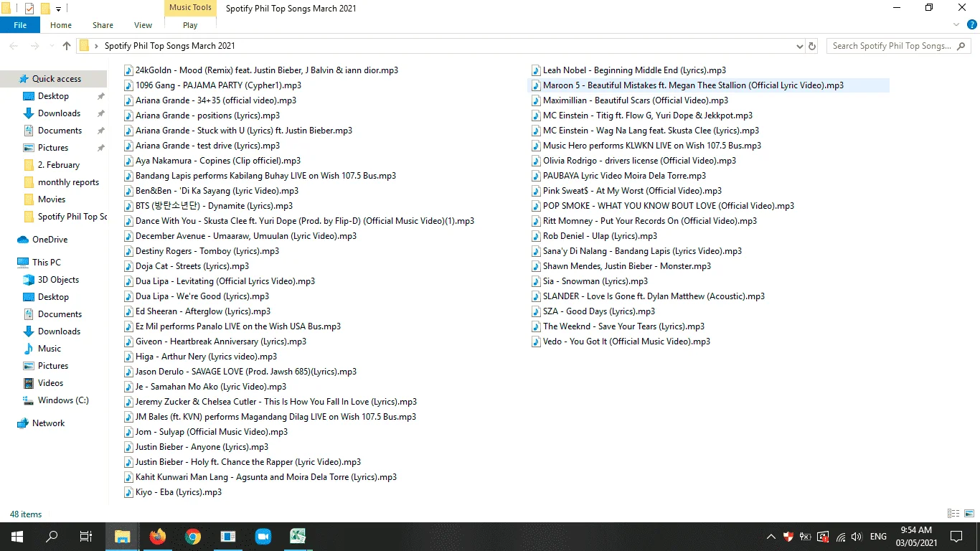This screenshot has width=980, height=551.
Task: Click audio icon of Leah Nobel file
Action: 536,70
